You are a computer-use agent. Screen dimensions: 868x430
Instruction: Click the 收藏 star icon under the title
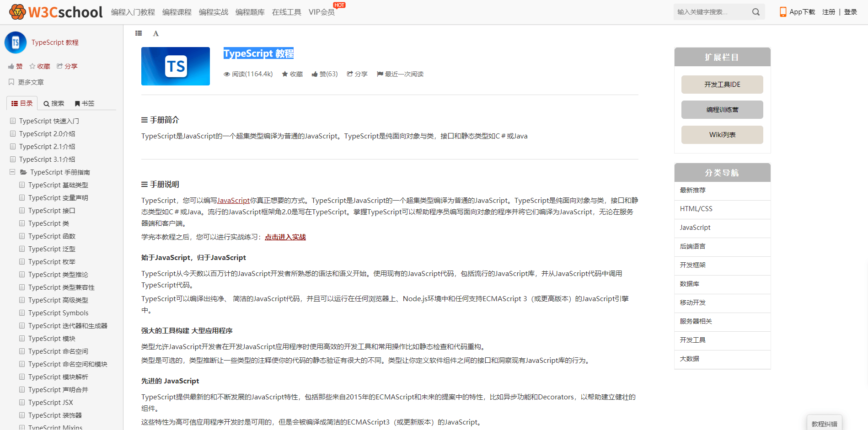coord(285,74)
